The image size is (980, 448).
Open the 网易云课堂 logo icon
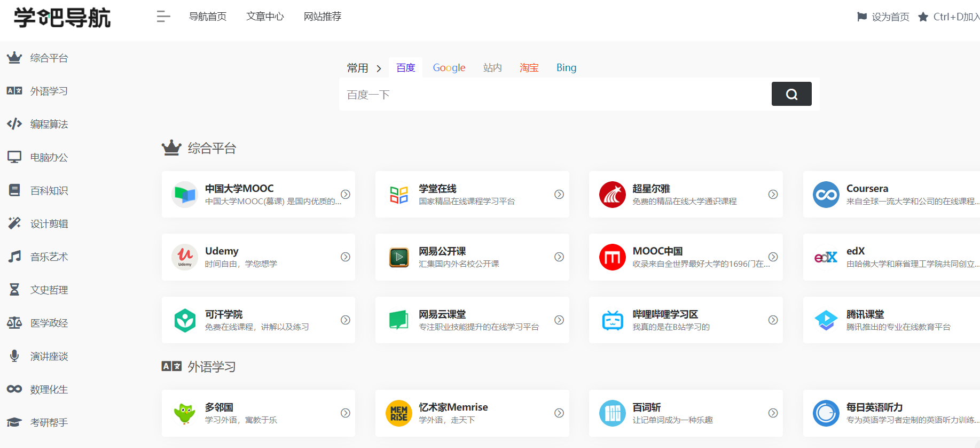click(399, 320)
